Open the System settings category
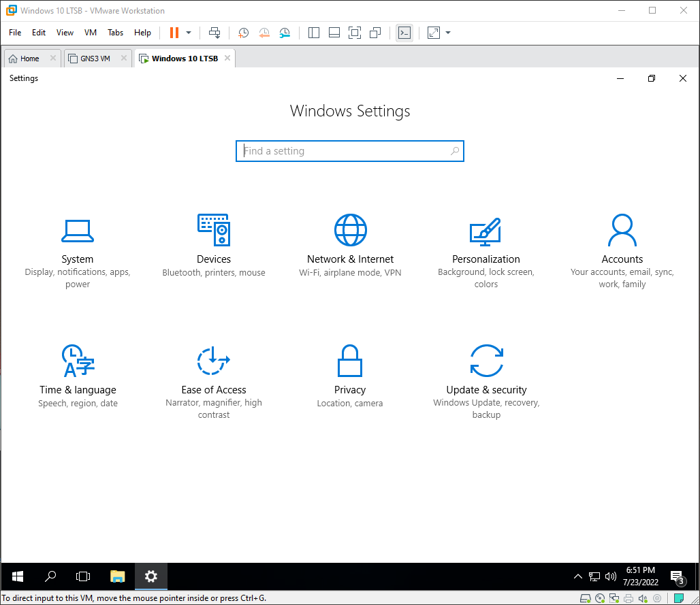700x605 pixels. pos(77,252)
